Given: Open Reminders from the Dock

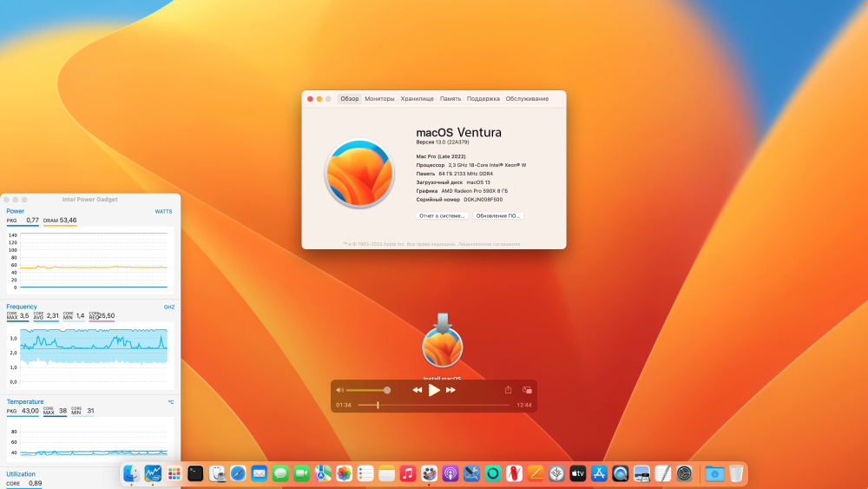Looking at the screenshot, I should pos(365,473).
